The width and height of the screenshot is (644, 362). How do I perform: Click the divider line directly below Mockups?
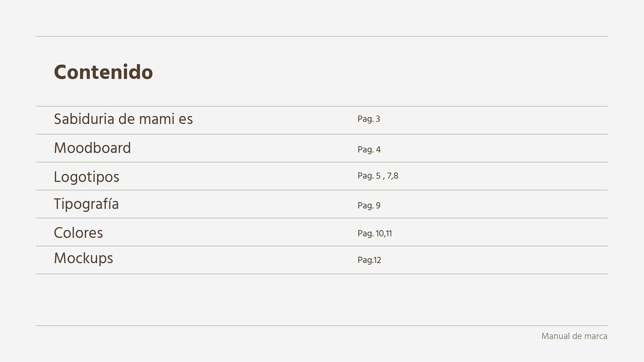click(322, 274)
